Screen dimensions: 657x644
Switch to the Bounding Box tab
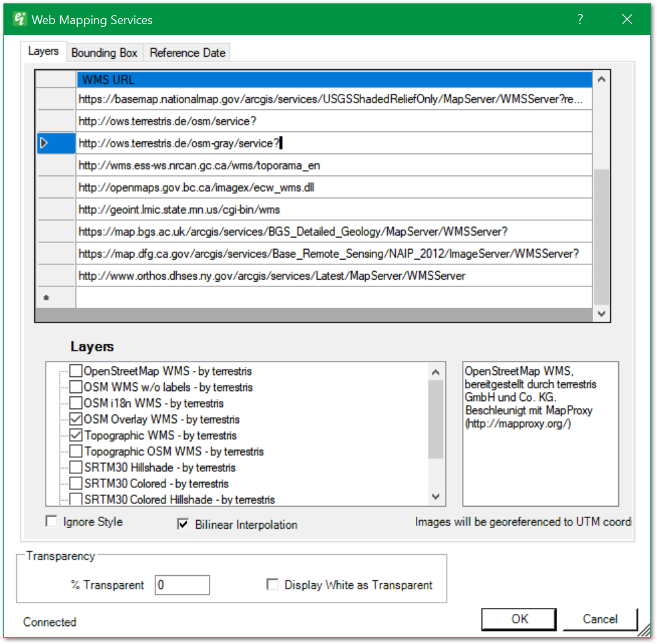click(x=104, y=53)
